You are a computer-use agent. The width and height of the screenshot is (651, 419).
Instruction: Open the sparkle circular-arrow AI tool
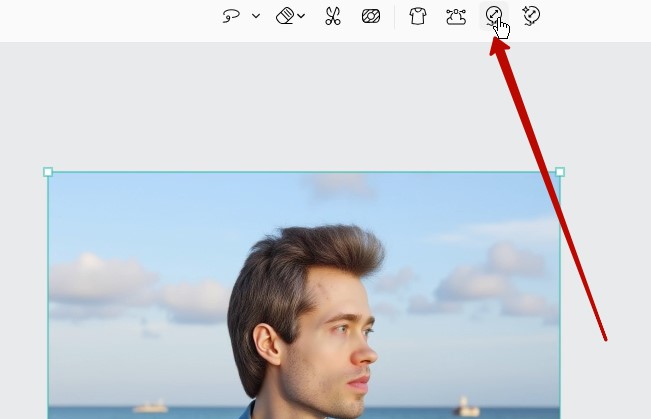(x=531, y=16)
